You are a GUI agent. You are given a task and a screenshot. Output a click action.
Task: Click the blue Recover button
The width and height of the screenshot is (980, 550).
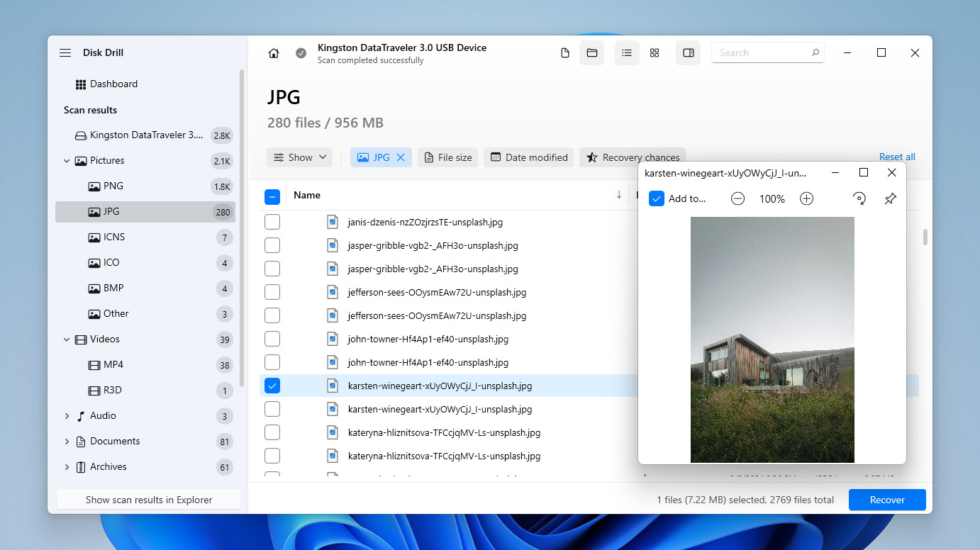click(x=886, y=500)
